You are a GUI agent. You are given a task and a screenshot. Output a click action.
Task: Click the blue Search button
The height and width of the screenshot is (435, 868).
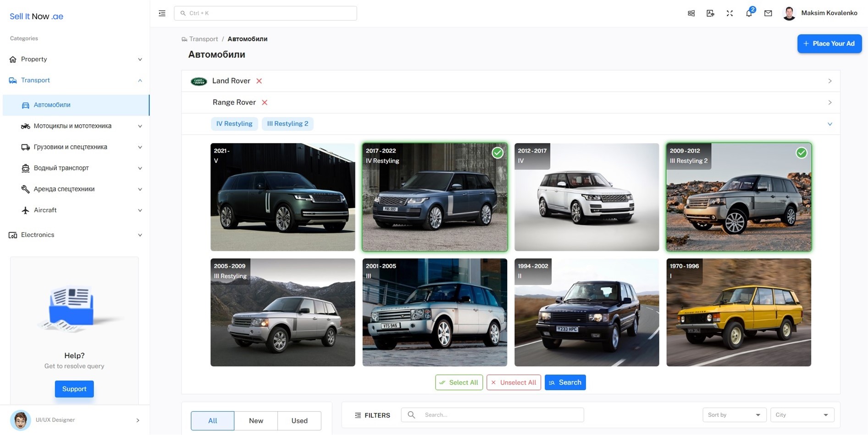pyautogui.click(x=565, y=382)
